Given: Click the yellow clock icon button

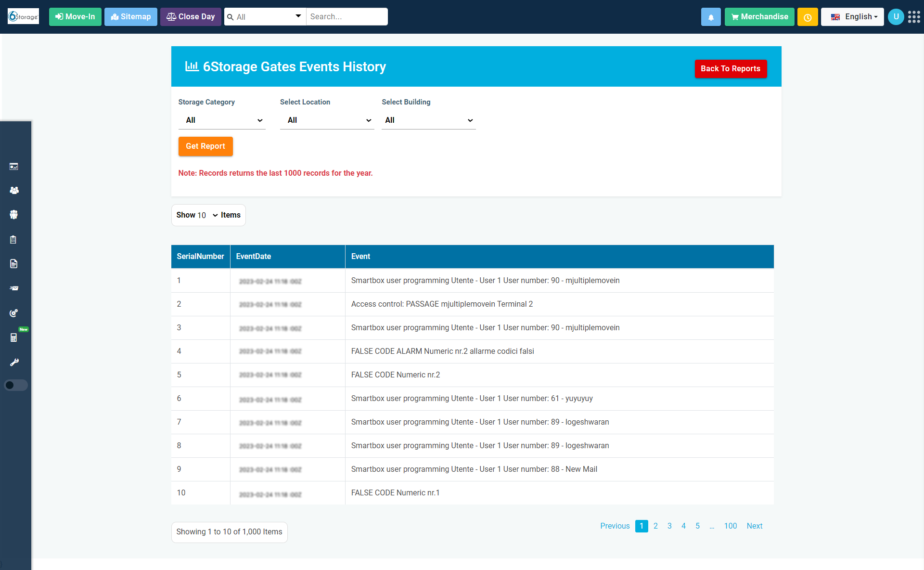Looking at the screenshot, I should pos(808,17).
